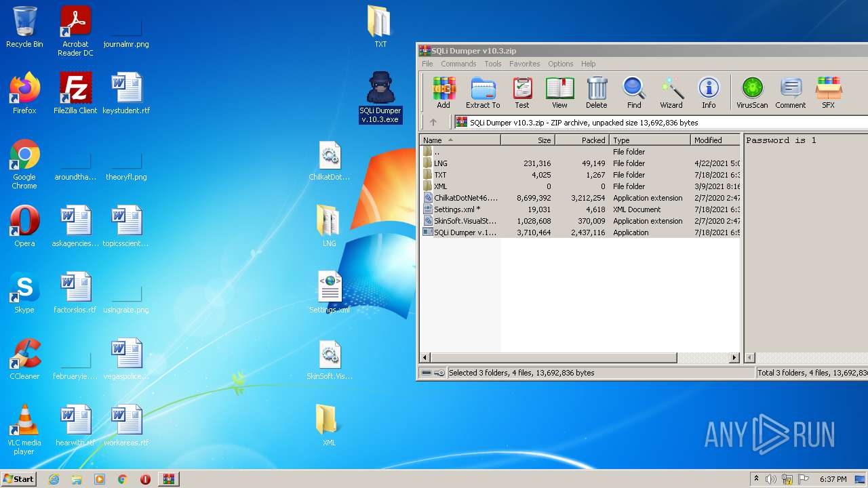868x488 pixels.
Task: Select Acrobat Reader DC desktop shortcut
Action: pyautogui.click(x=75, y=31)
